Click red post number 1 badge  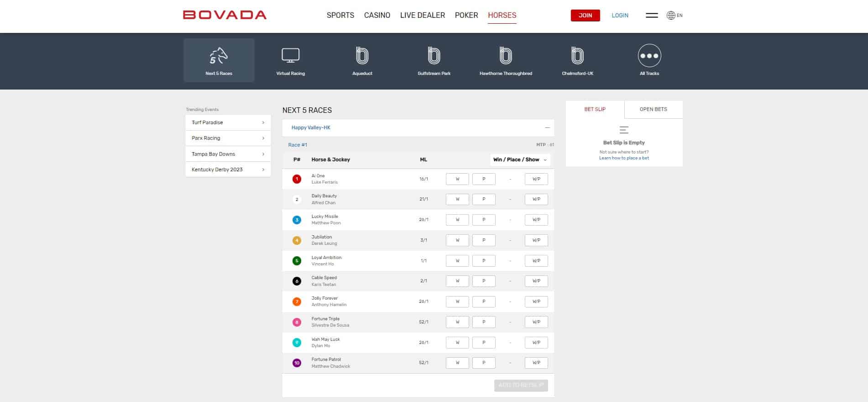coord(297,179)
